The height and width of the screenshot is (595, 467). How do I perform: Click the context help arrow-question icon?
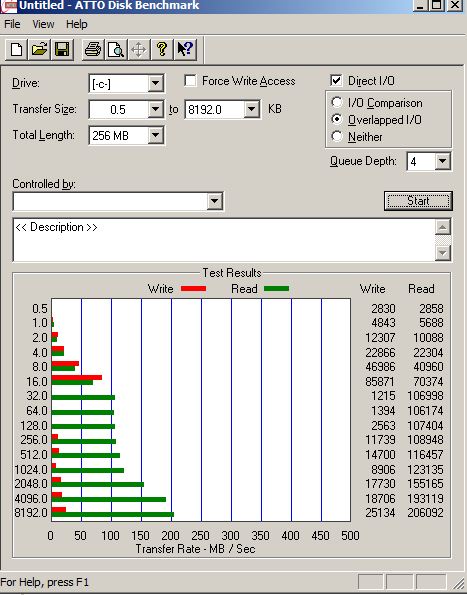coord(185,49)
